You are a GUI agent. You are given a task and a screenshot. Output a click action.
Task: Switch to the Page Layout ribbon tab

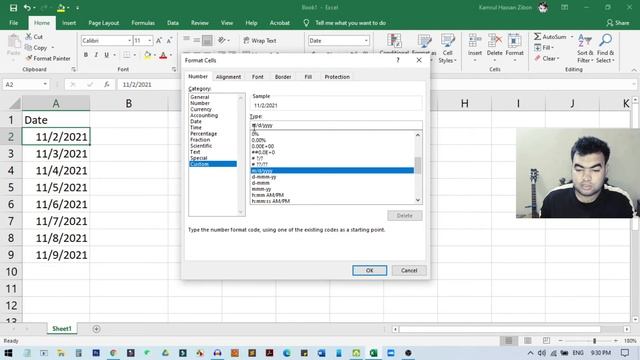pyautogui.click(x=104, y=23)
